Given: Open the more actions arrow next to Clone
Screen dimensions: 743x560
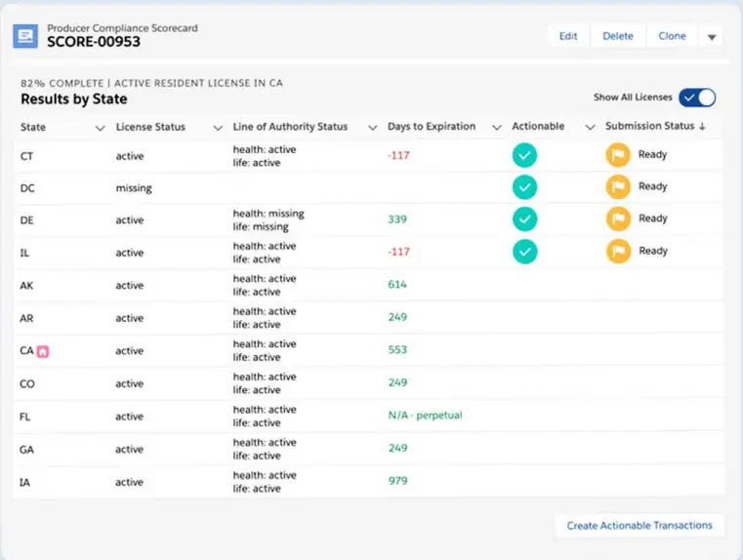Looking at the screenshot, I should click(712, 37).
